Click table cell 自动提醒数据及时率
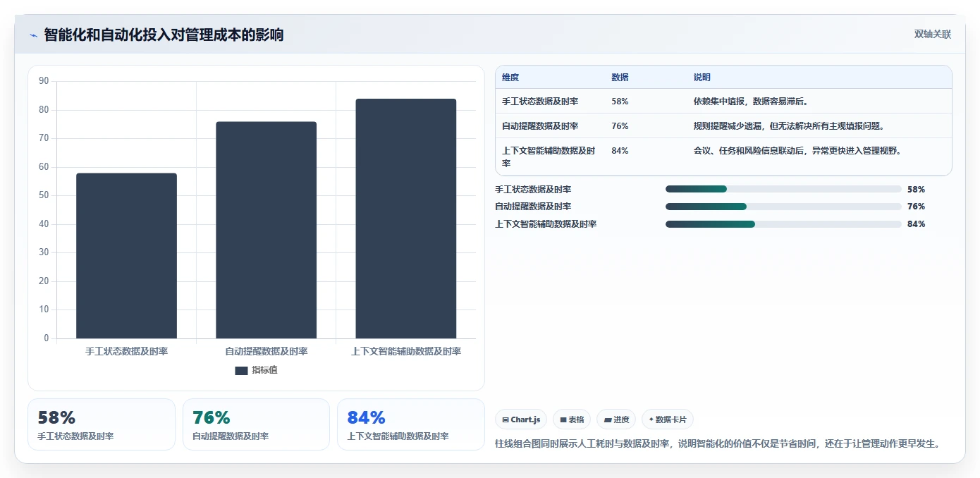Viewport: 980px width, 478px height. (x=540, y=126)
